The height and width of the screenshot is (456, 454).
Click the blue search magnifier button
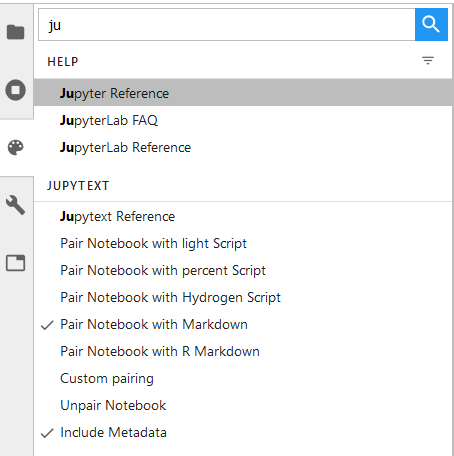click(x=431, y=25)
